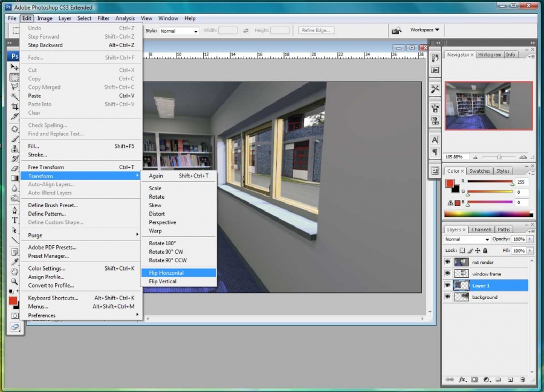Open the Workspace dropdown
This screenshot has height=392, width=544.
424,30
